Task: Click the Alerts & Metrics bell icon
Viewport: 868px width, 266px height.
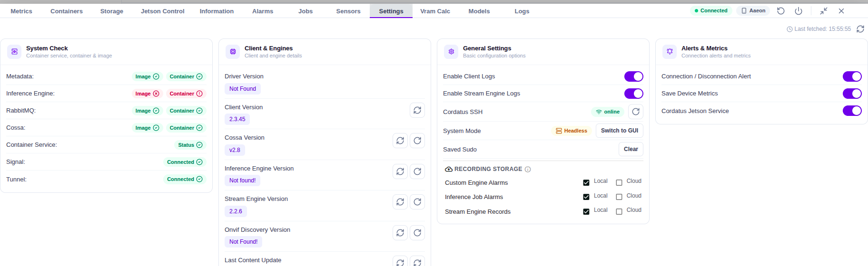Action: (670, 52)
